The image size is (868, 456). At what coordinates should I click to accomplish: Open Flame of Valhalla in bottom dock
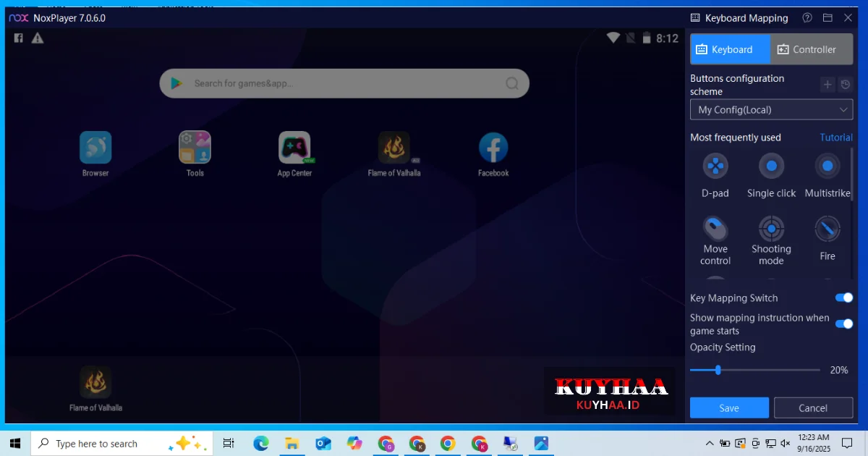[95, 382]
